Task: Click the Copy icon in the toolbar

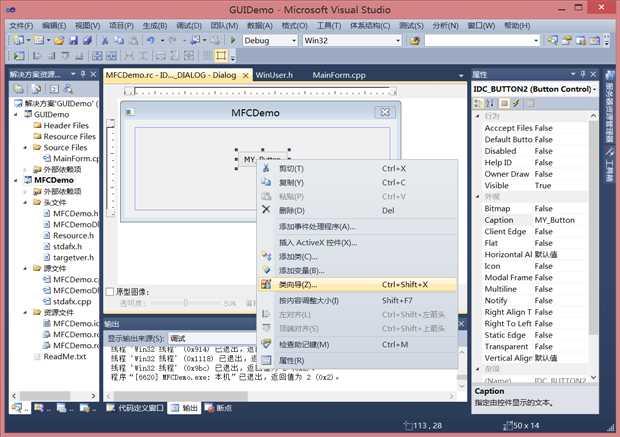Action: click(119, 40)
